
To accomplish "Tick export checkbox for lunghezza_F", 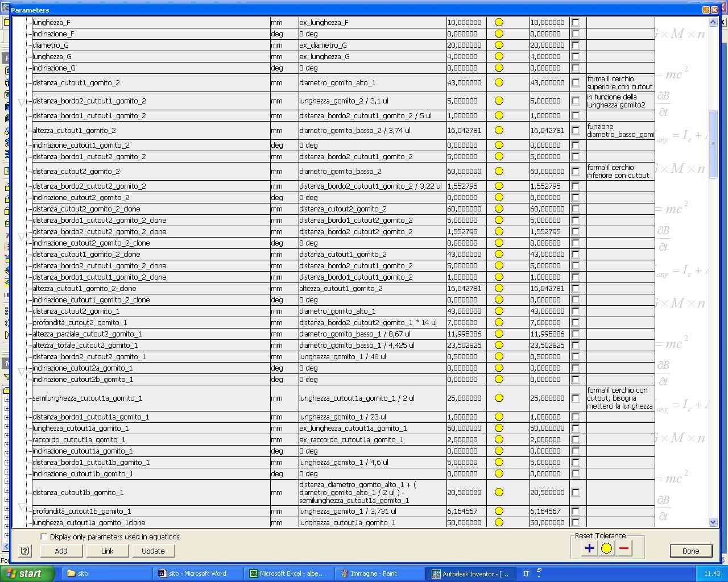I will pyautogui.click(x=576, y=22).
